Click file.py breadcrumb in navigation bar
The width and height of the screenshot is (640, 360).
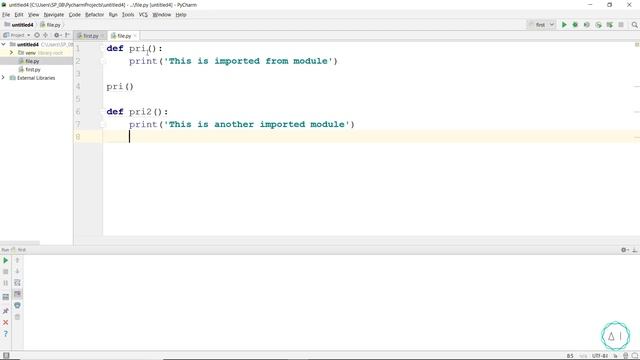(x=50, y=25)
